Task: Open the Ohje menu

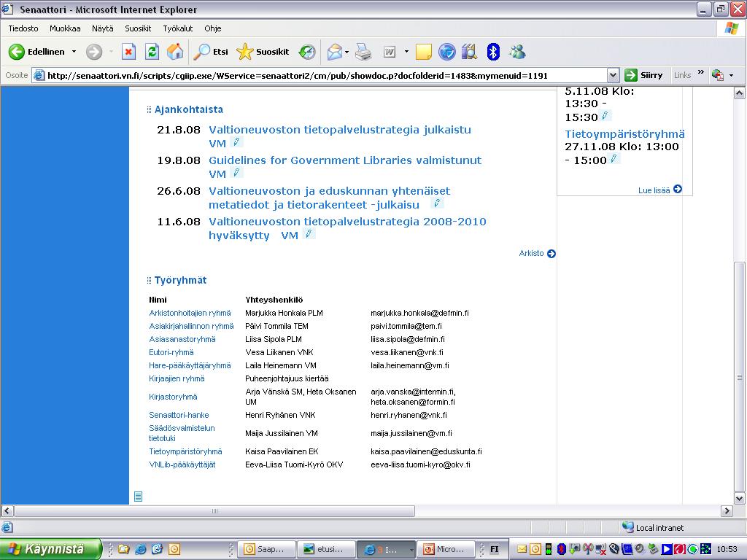Action: [212, 28]
